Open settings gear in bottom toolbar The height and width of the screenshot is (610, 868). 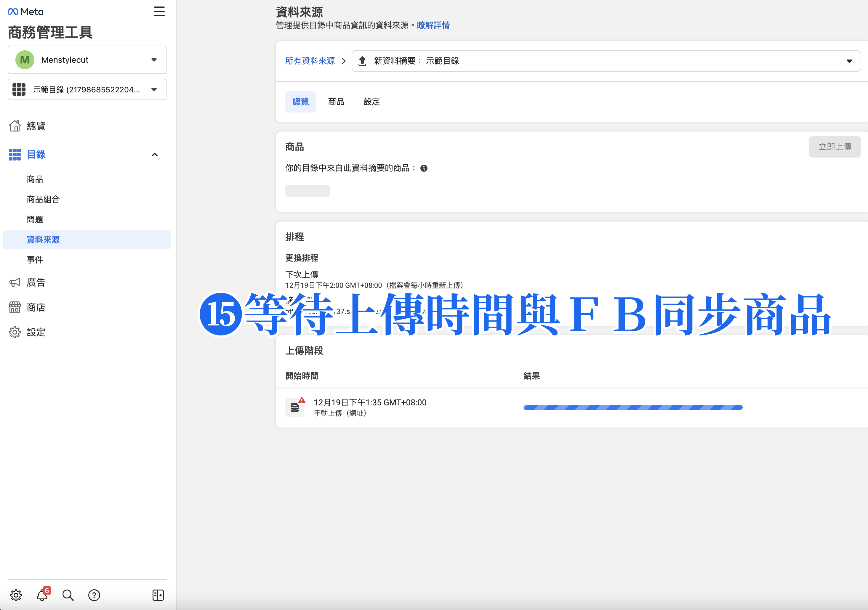pyautogui.click(x=16, y=595)
